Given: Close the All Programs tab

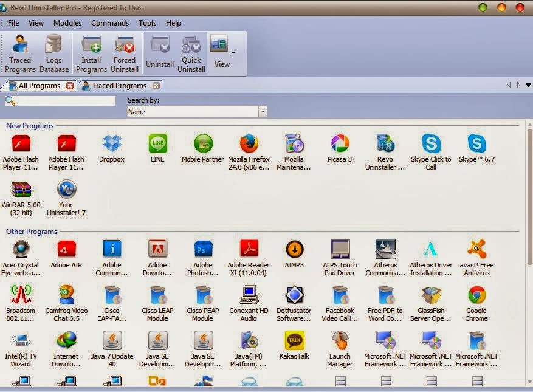Looking at the screenshot, I should click(x=70, y=86).
